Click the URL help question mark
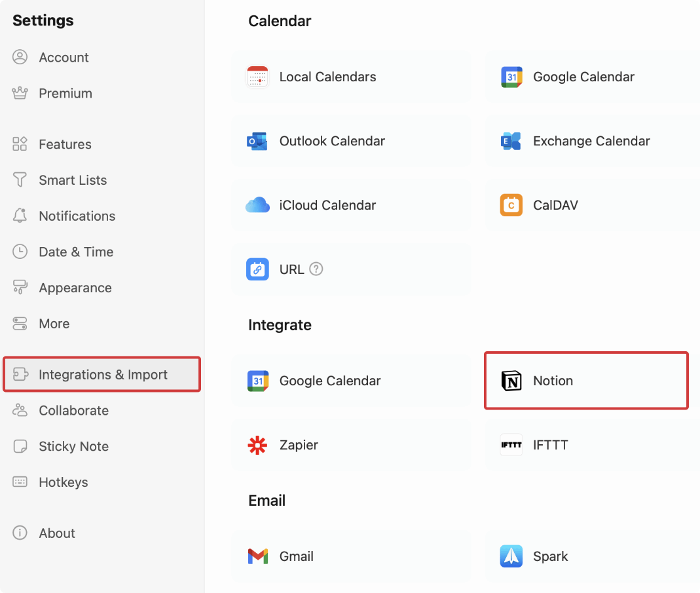 click(x=316, y=269)
